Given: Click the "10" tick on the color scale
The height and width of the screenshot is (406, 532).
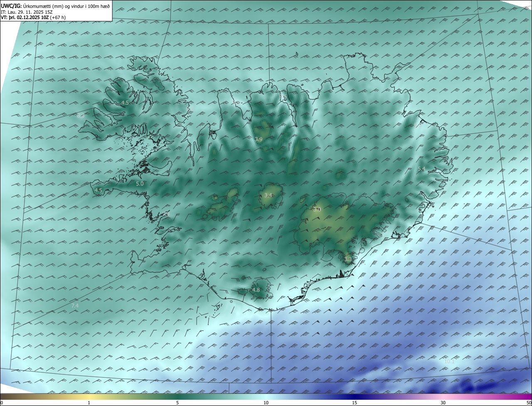Looking at the screenshot, I should [x=266, y=403].
